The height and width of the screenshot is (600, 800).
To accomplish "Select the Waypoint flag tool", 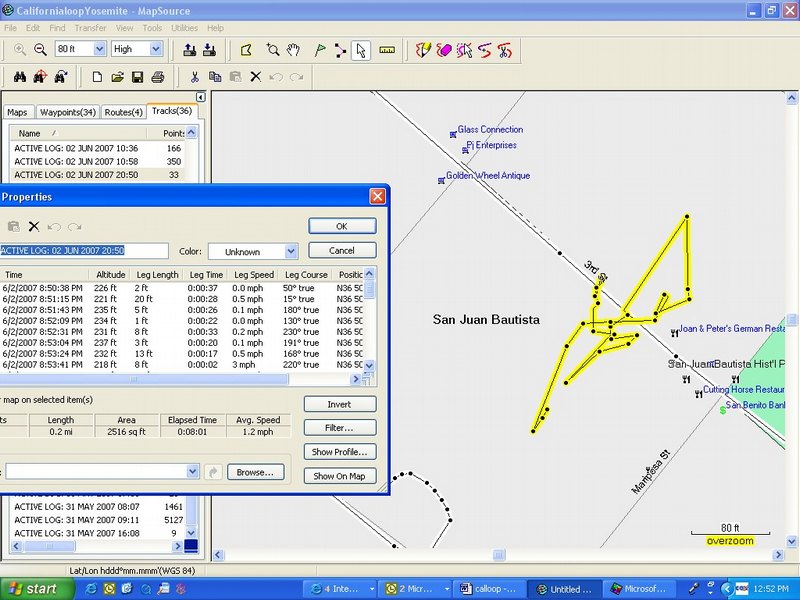I will coord(320,49).
